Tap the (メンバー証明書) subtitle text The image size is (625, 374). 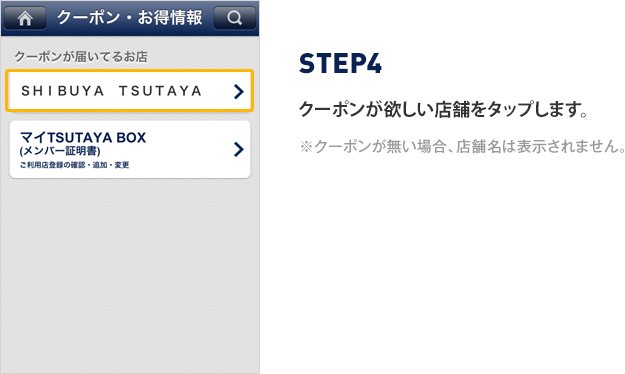(60, 151)
